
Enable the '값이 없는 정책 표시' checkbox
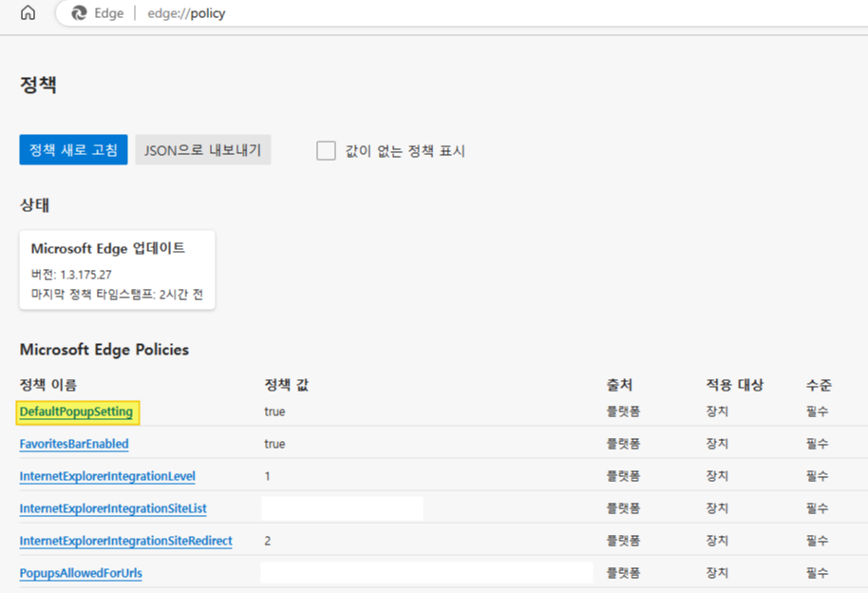point(326,149)
